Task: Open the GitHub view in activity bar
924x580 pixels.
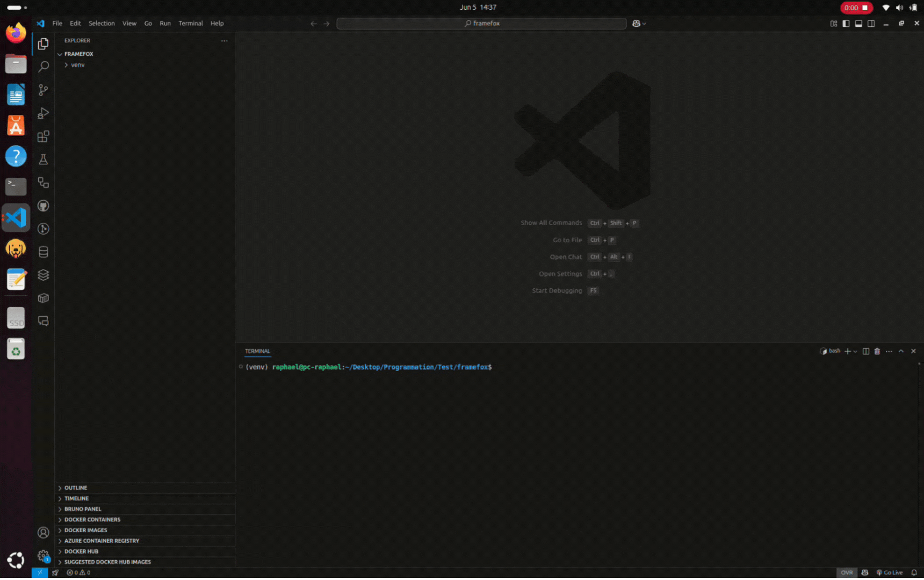Action: [44, 206]
